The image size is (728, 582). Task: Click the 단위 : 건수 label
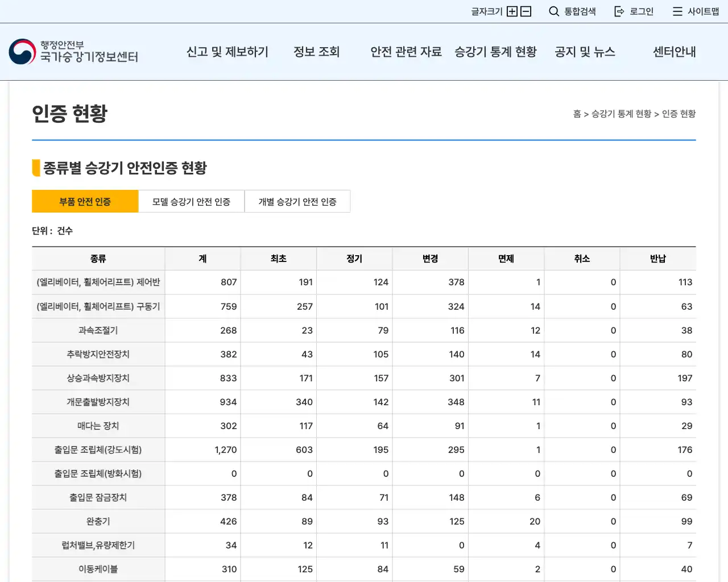[52, 231]
